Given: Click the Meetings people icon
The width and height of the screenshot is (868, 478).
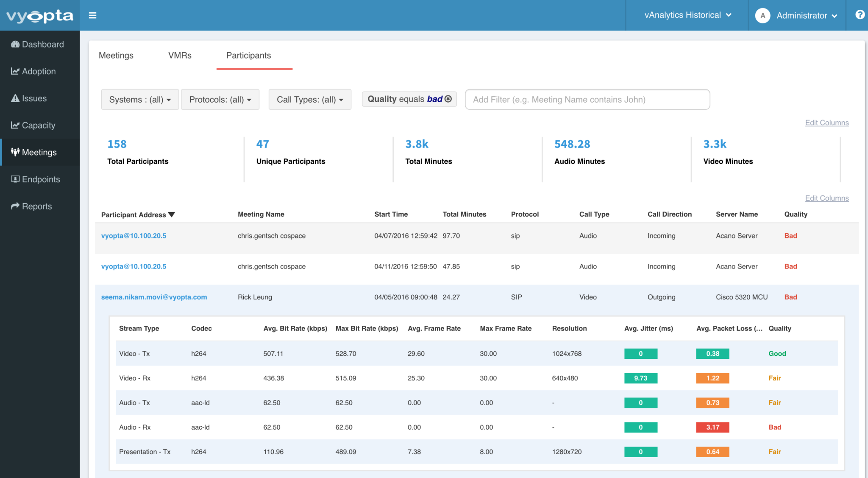Looking at the screenshot, I should click(x=15, y=152).
